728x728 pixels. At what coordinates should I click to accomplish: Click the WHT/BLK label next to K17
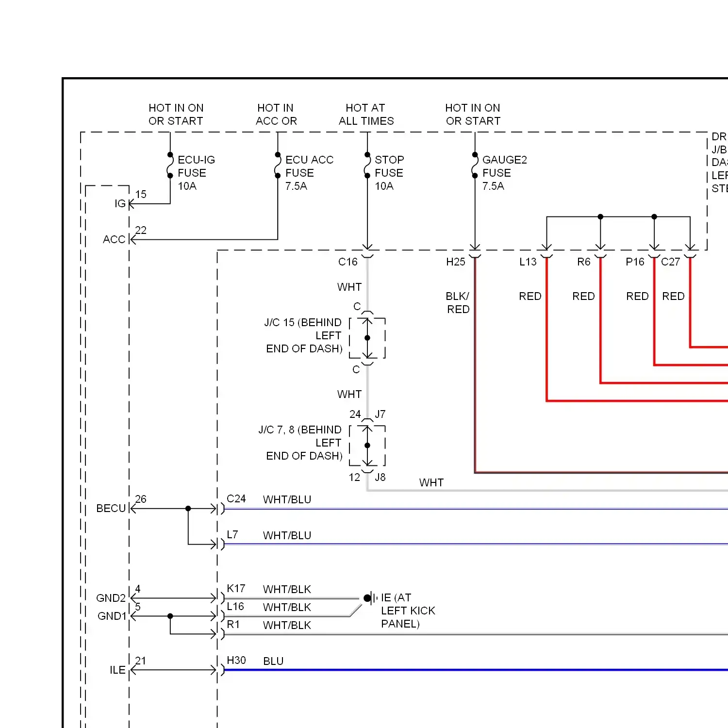coord(287,589)
